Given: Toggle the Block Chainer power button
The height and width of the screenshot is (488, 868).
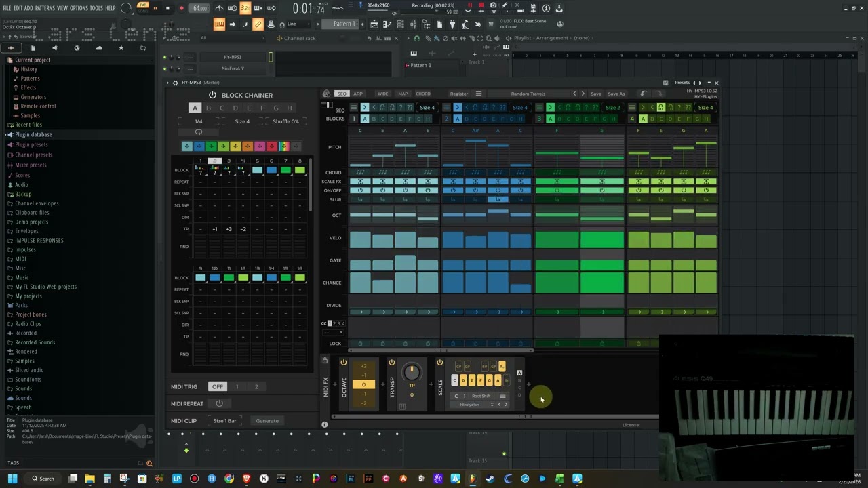Looking at the screenshot, I should pyautogui.click(x=212, y=95).
